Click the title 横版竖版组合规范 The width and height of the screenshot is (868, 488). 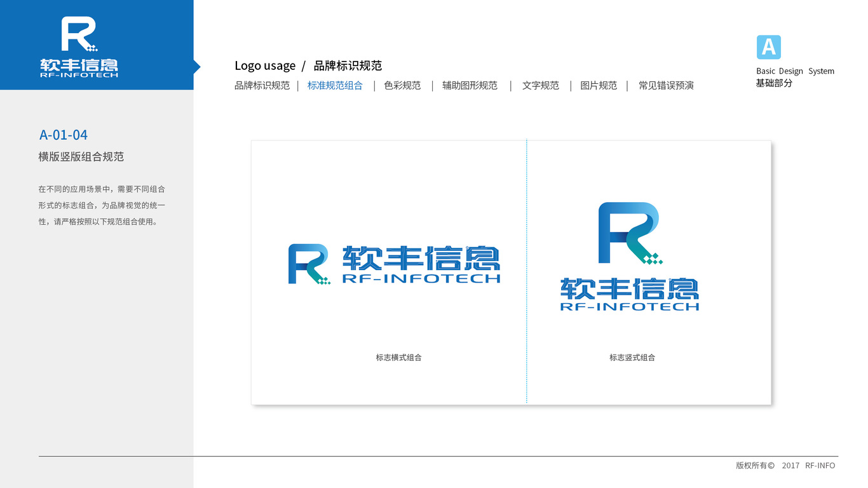point(81,156)
